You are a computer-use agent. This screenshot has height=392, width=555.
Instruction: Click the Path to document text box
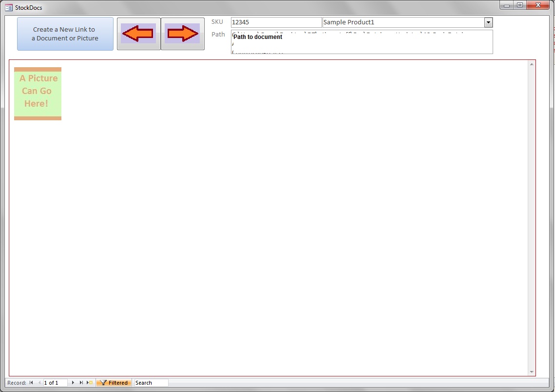(362, 42)
